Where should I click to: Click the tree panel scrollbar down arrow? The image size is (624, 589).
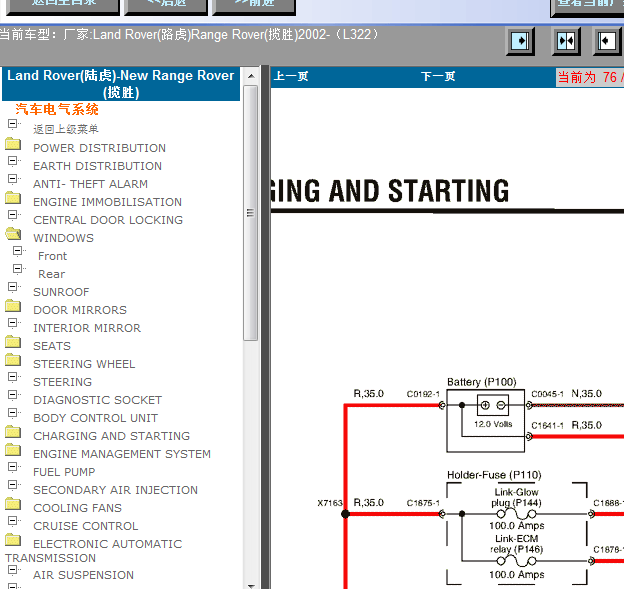251,585
